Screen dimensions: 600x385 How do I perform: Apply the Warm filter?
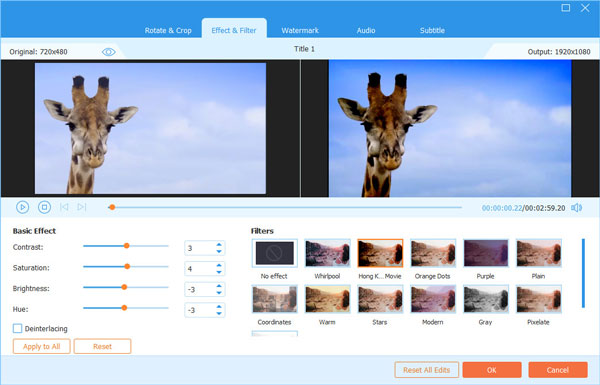(x=328, y=299)
